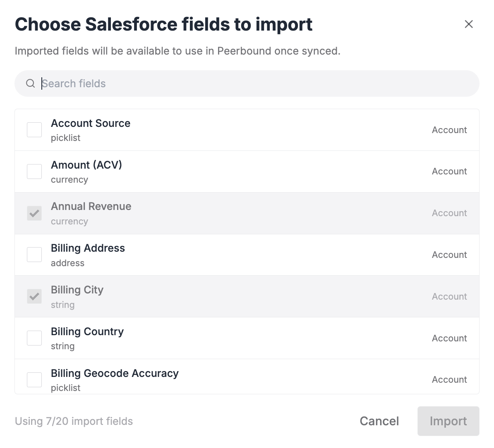Click the Billing Country field name

(x=87, y=331)
